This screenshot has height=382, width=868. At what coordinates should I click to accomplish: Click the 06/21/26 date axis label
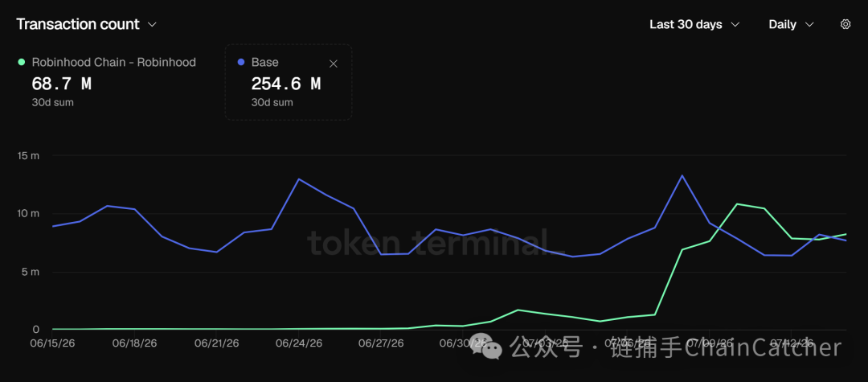tap(216, 343)
